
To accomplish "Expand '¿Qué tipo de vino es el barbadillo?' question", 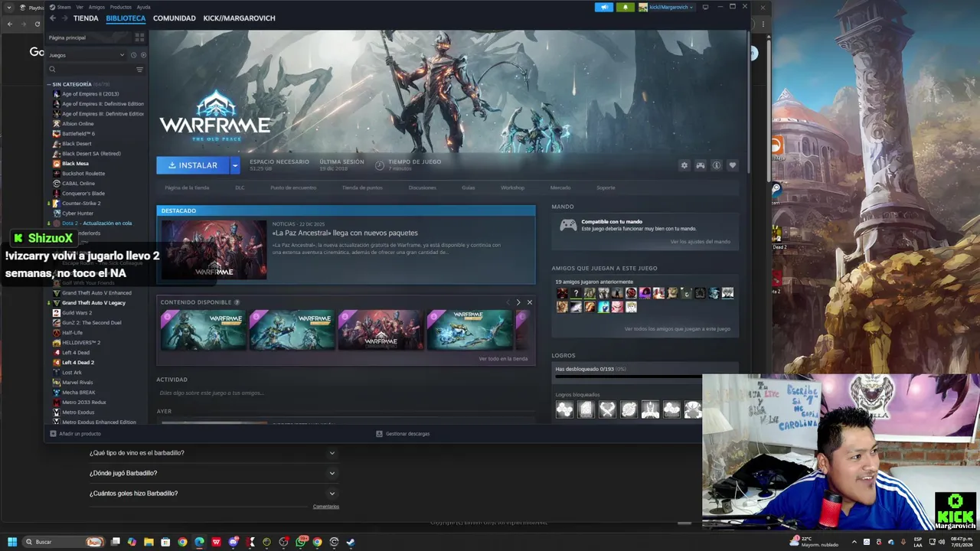I will 213,453.
